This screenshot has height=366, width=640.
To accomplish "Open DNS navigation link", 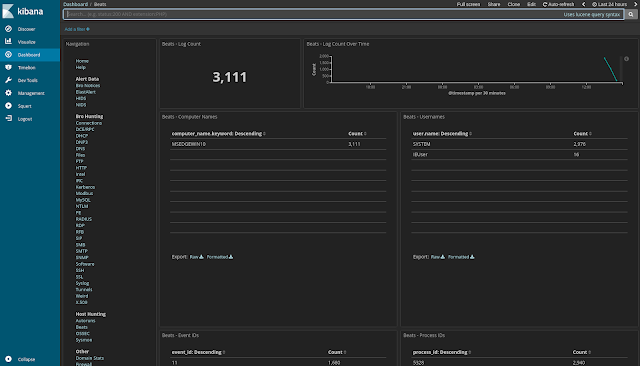I will 80,149.
